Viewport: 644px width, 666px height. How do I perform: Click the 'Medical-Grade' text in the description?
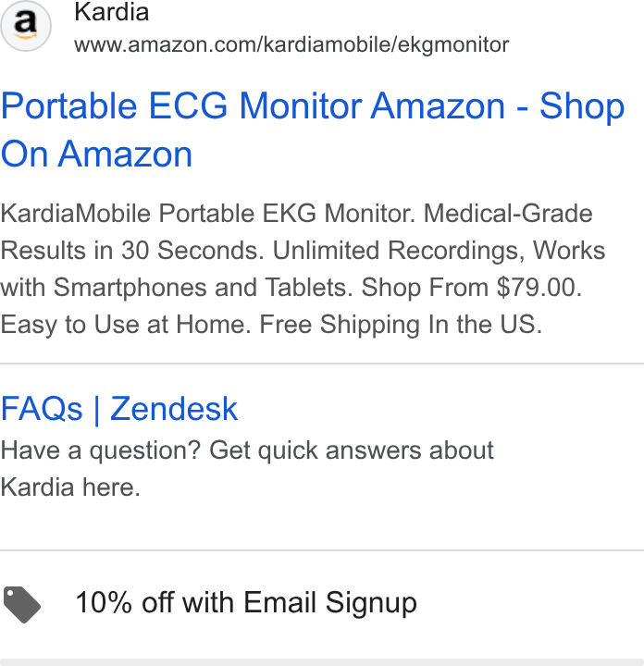coord(508,214)
